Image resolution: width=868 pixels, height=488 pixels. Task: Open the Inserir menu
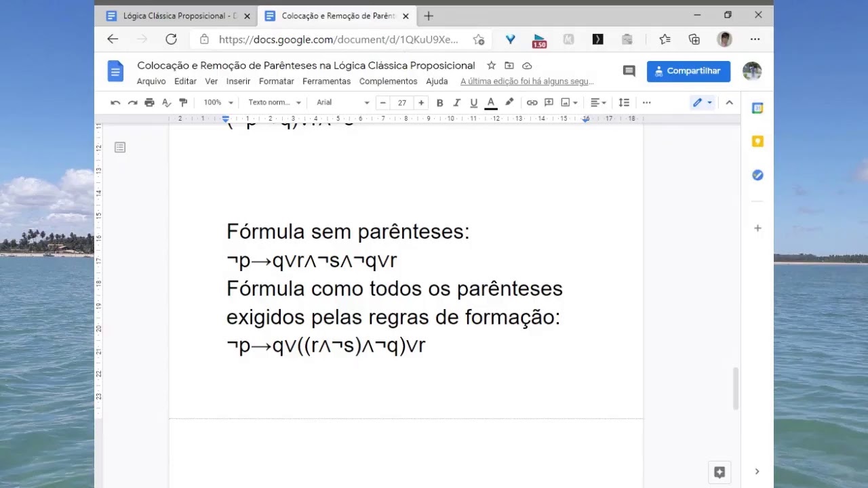click(x=238, y=81)
